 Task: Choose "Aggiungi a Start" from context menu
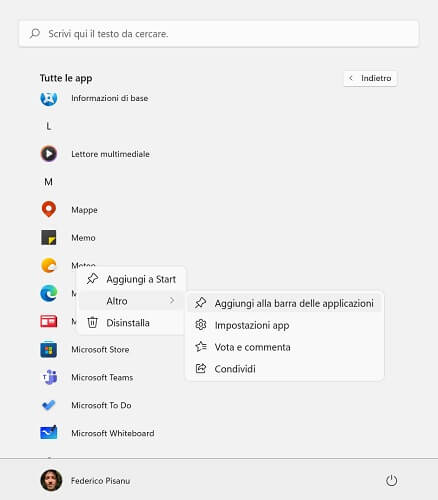131,279
